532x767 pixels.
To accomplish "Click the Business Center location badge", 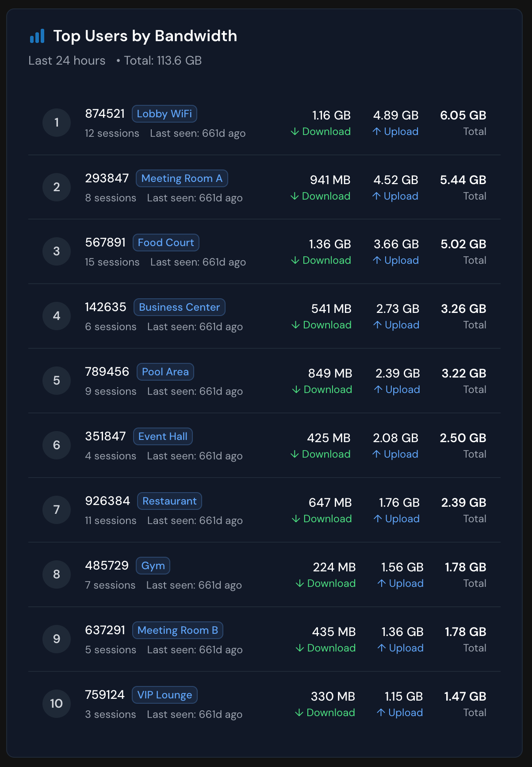I will (179, 307).
